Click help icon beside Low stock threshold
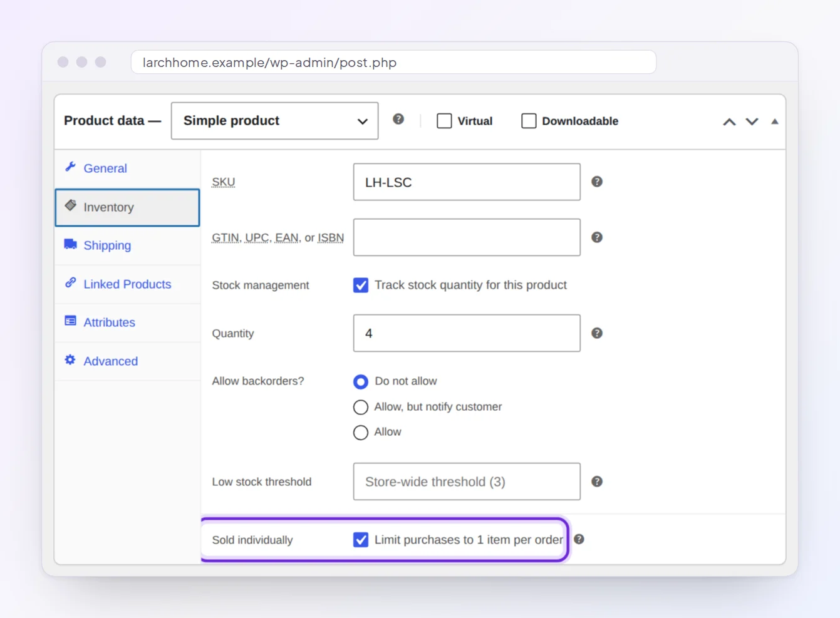This screenshot has height=618, width=840. [597, 482]
